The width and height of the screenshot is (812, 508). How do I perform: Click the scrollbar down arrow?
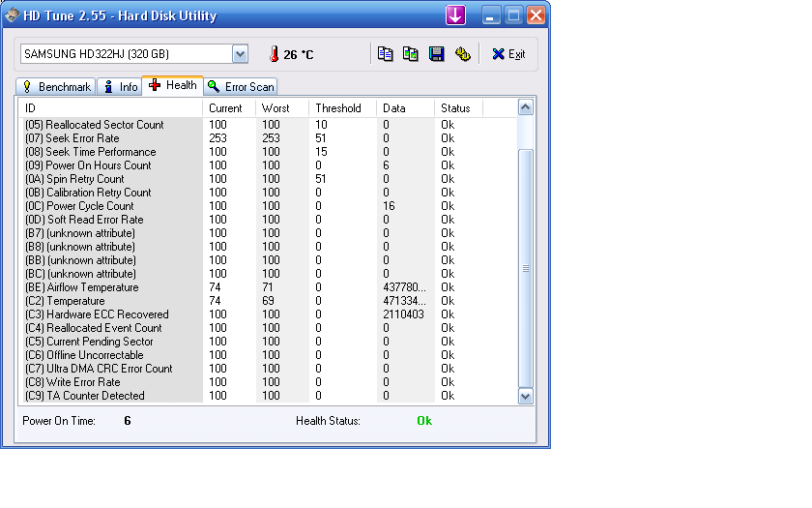tap(526, 397)
